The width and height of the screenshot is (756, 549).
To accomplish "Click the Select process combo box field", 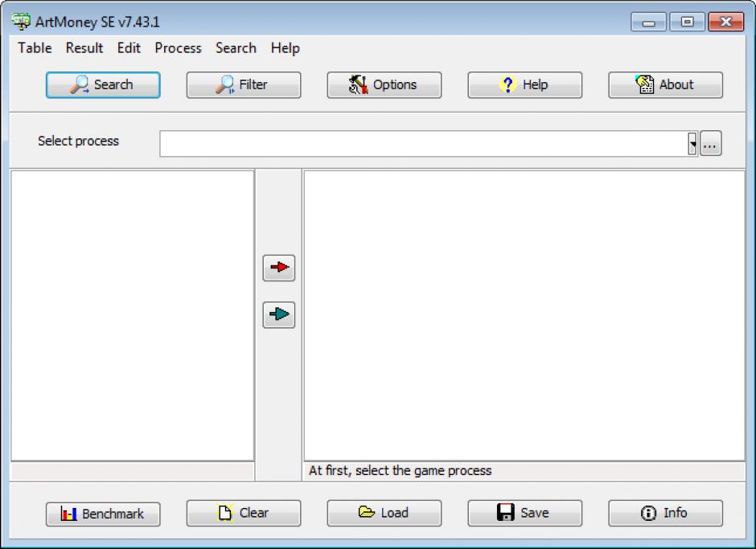I will [429, 144].
